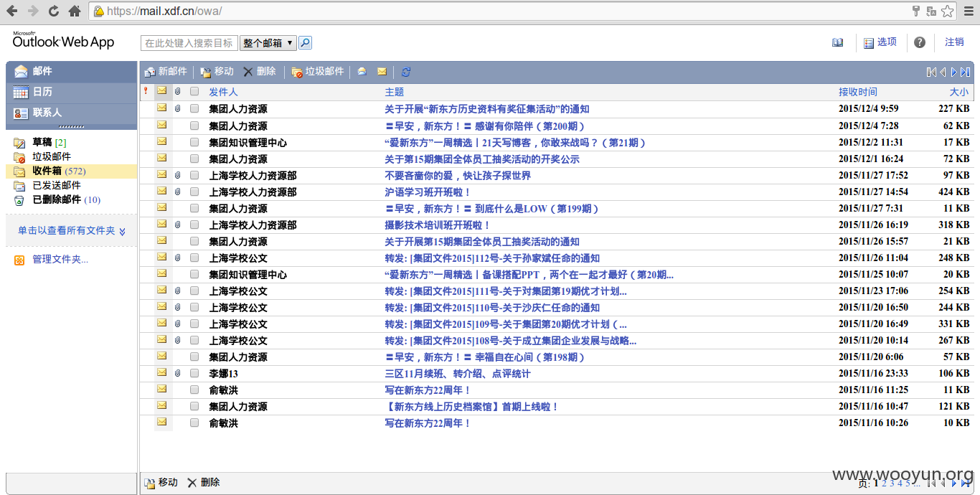Click 注销 to sign out
980x495 pixels.
[x=954, y=42]
